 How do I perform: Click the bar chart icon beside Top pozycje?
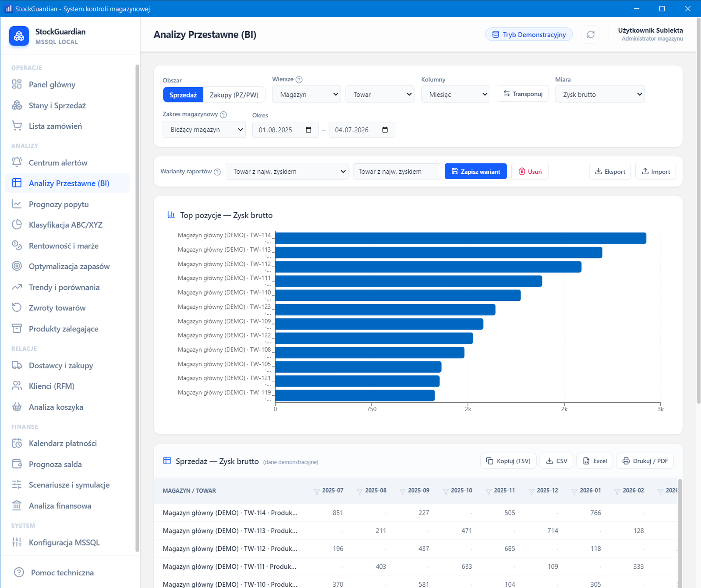(171, 215)
